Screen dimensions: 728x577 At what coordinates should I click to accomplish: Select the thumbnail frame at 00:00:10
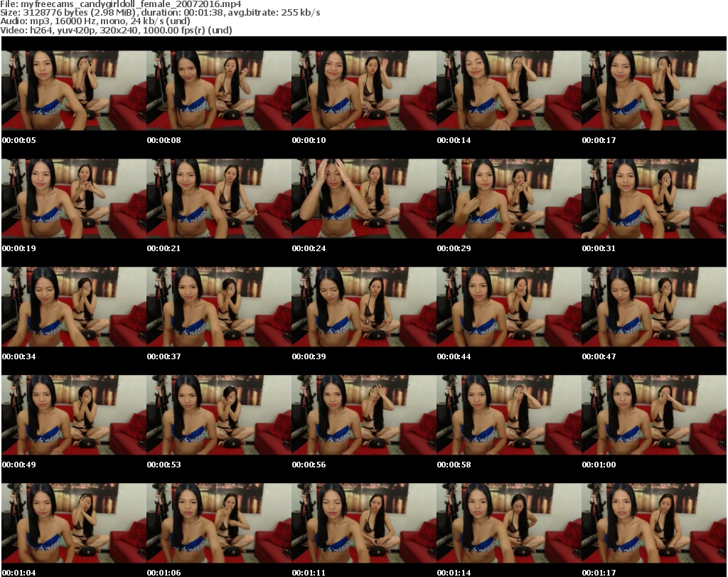tap(364, 90)
